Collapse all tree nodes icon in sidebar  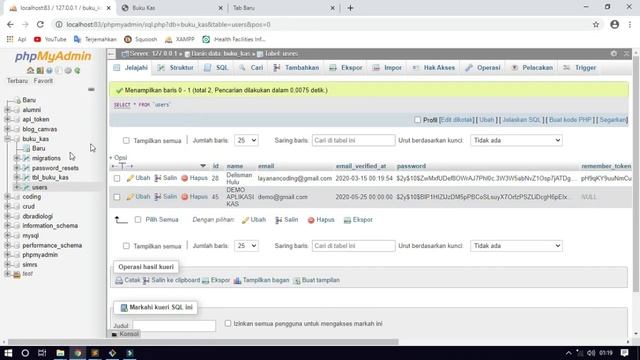(x=91, y=89)
